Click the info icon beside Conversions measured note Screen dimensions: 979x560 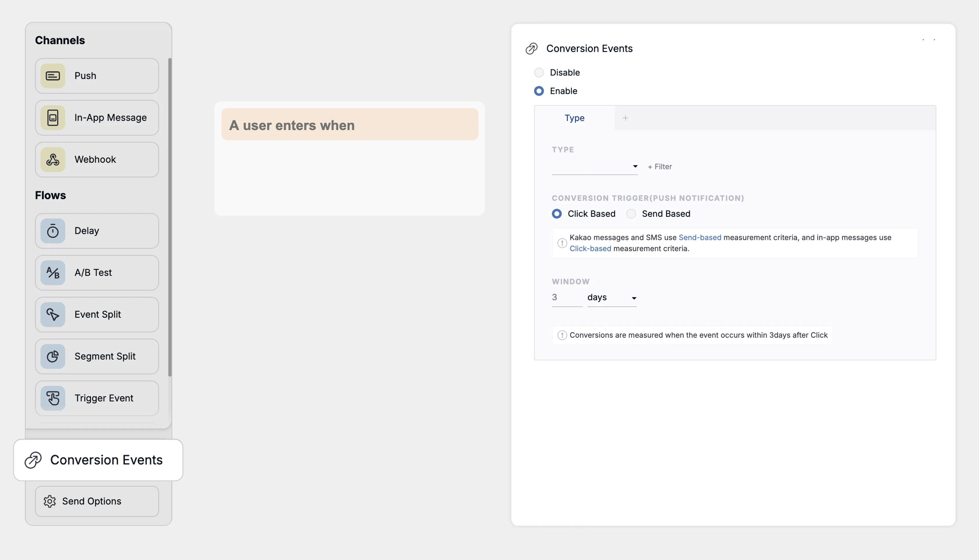[562, 335]
